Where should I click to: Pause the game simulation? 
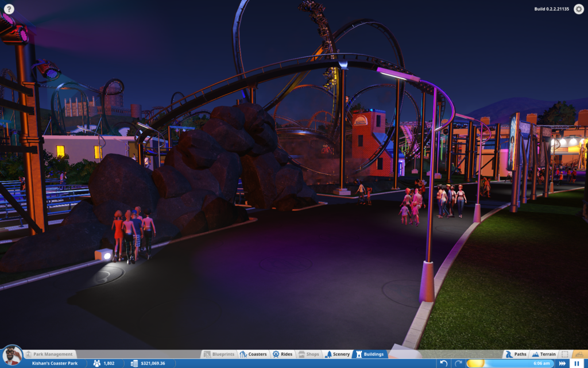coord(577,363)
